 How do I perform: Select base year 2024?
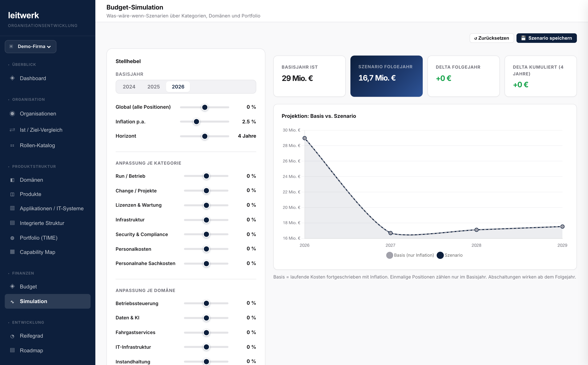pos(129,87)
